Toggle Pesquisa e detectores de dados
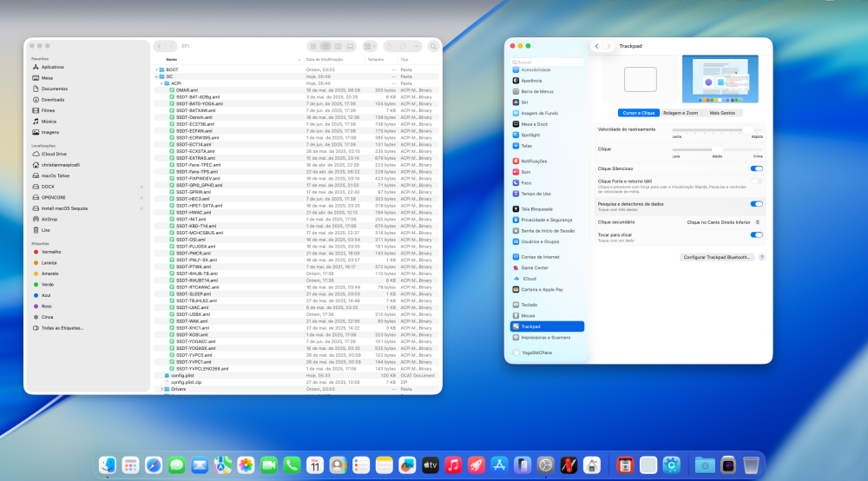 pyautogui.click(x=756, y=204)
